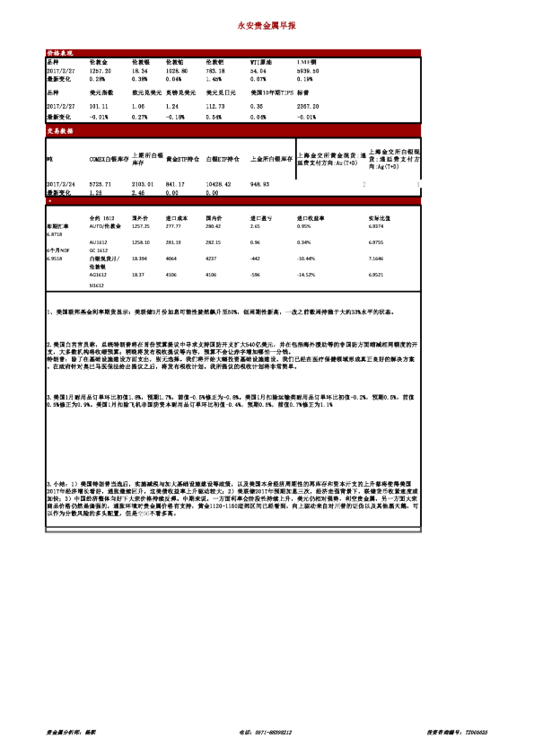This screenshot has width=534, height=756.
Task: Click the ratio value 6.9521
Action: tap(376, 275)
